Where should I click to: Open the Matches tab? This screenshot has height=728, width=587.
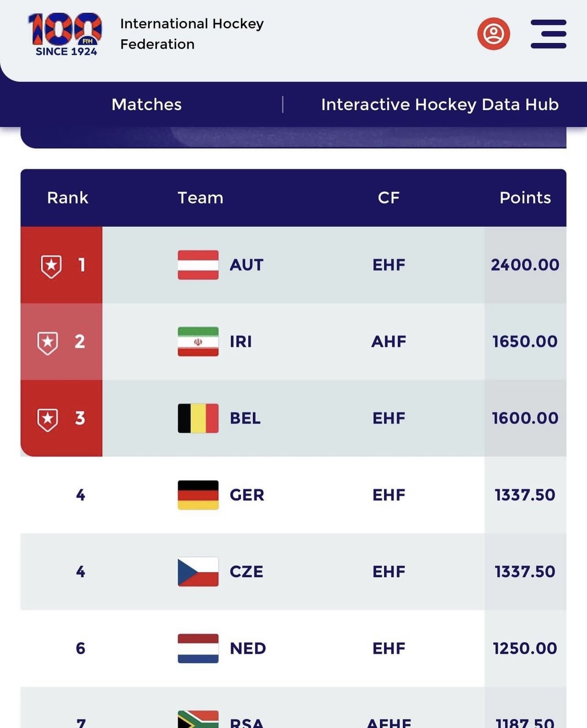click(x=147, y=105)
